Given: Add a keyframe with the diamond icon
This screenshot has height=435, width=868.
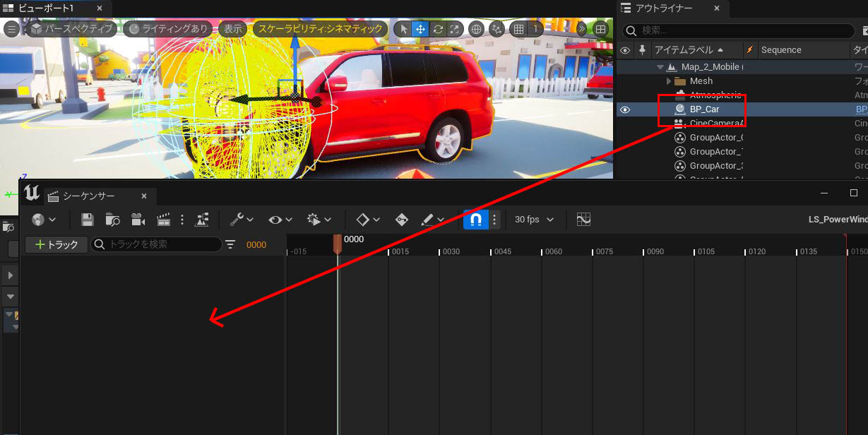Looking at the screenshot, I should point(364,220).
